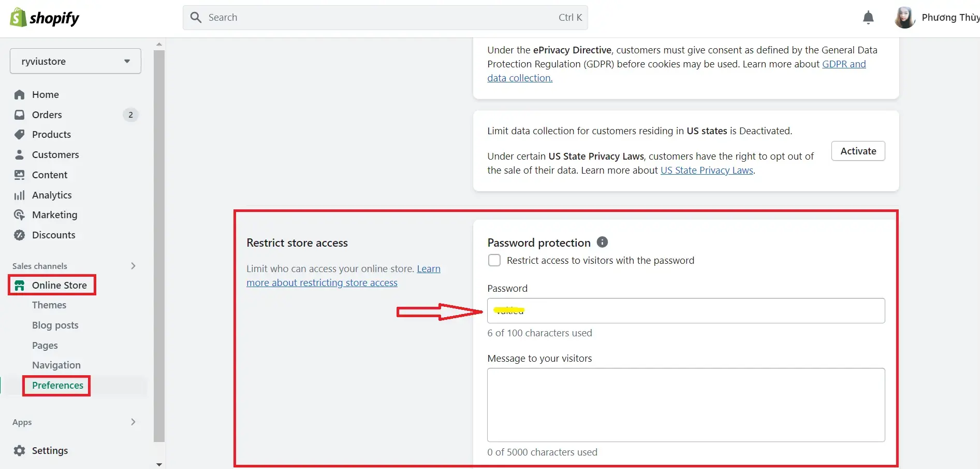The image size is (980, 469).
Task: Click the search magnifier icon
Action: [x=196, y=18]
